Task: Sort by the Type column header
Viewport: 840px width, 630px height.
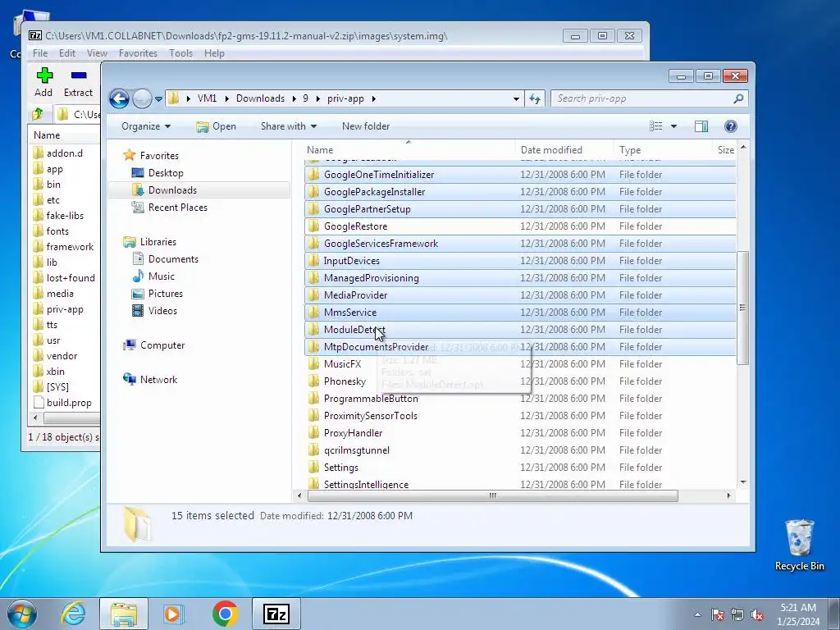Action: (x=662, y=150)
